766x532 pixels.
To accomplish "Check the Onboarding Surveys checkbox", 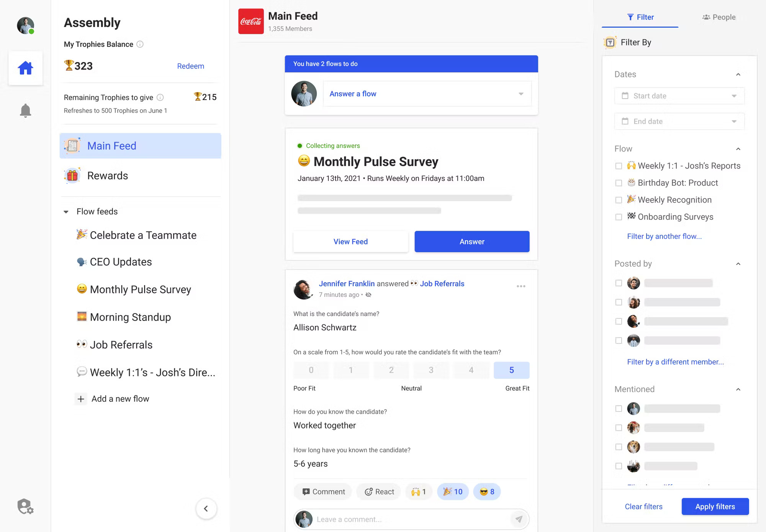I will pyautogui.click(x=619, y=217).
